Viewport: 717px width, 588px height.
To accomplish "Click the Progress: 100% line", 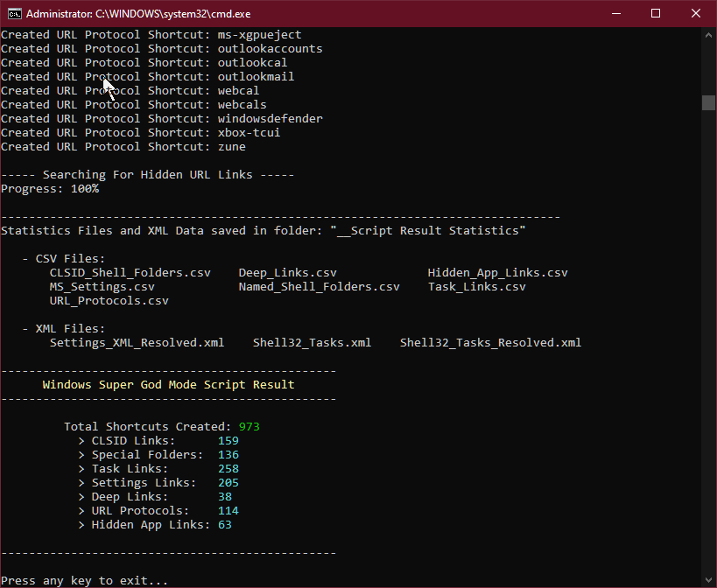I will pos(50,189).
